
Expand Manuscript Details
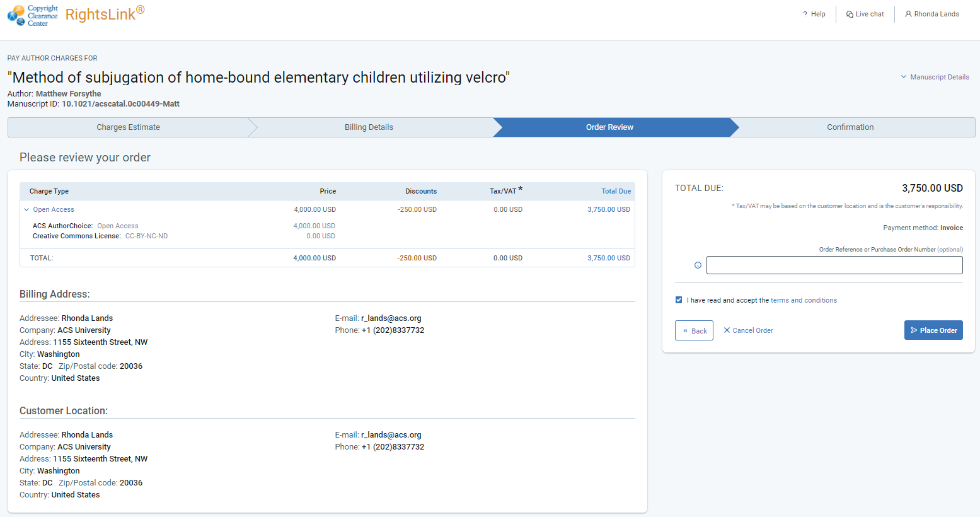pos(935,77)
